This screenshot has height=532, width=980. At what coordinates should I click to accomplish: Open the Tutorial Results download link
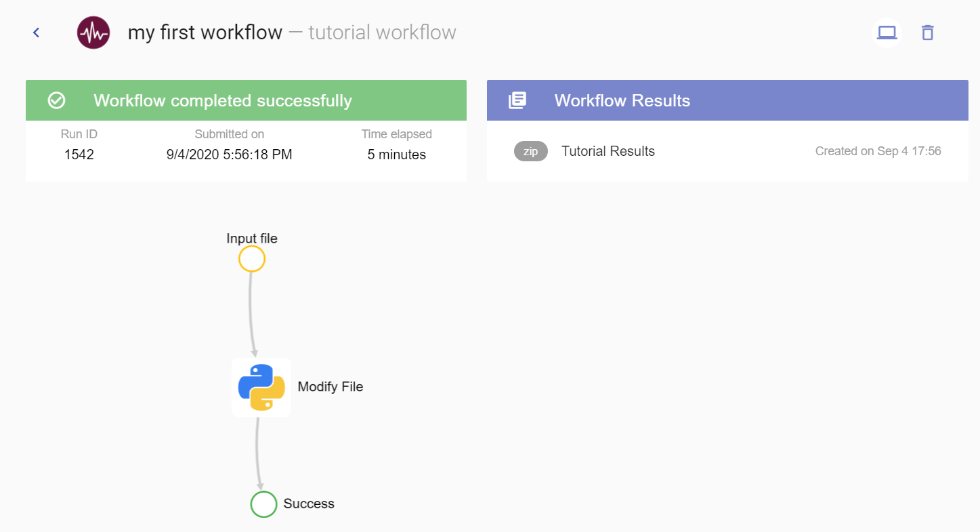coord(608,151)
